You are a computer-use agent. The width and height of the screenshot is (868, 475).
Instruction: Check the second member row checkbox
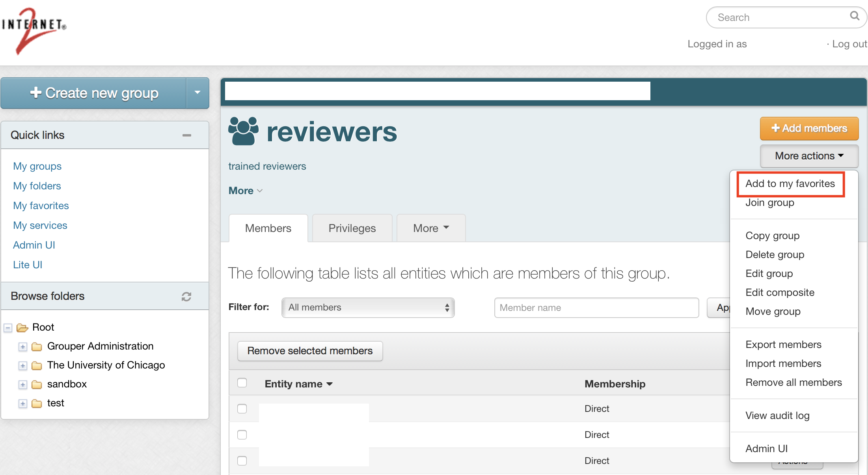(242, 434)
